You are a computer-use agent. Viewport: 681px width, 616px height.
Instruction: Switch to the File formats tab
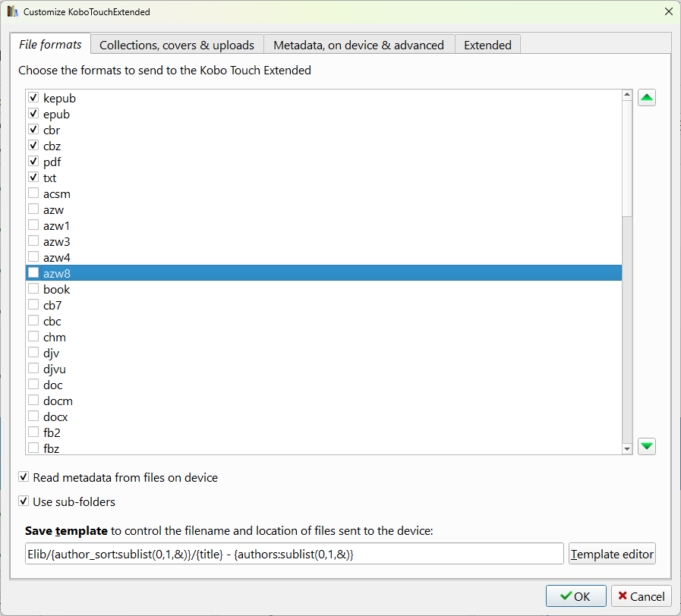point(50,44)
